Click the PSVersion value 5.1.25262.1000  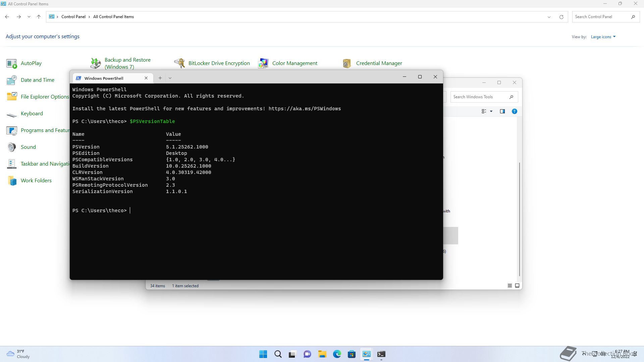click(x=187, y=147)
